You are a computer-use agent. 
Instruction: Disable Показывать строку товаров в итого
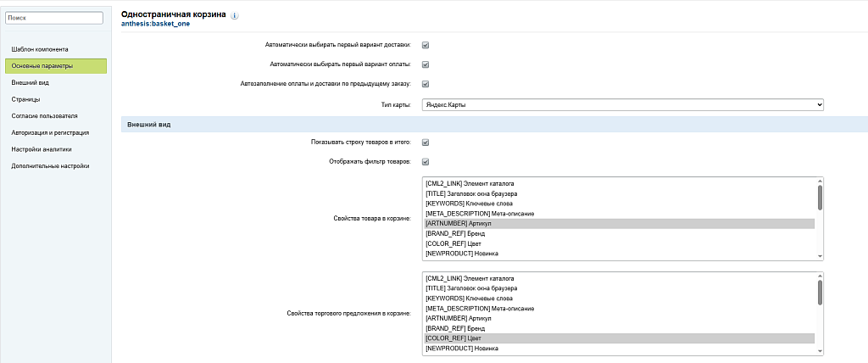[x=426, y=142]
